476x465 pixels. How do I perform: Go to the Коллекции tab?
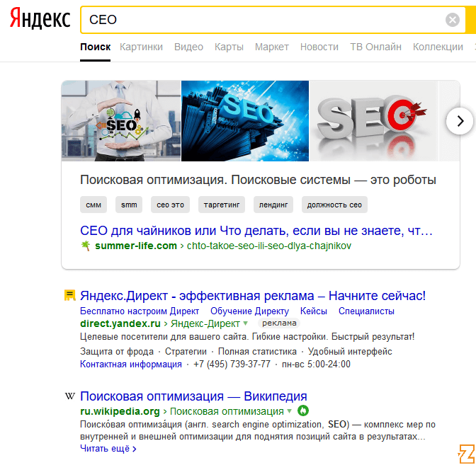[x=438, y=47]
